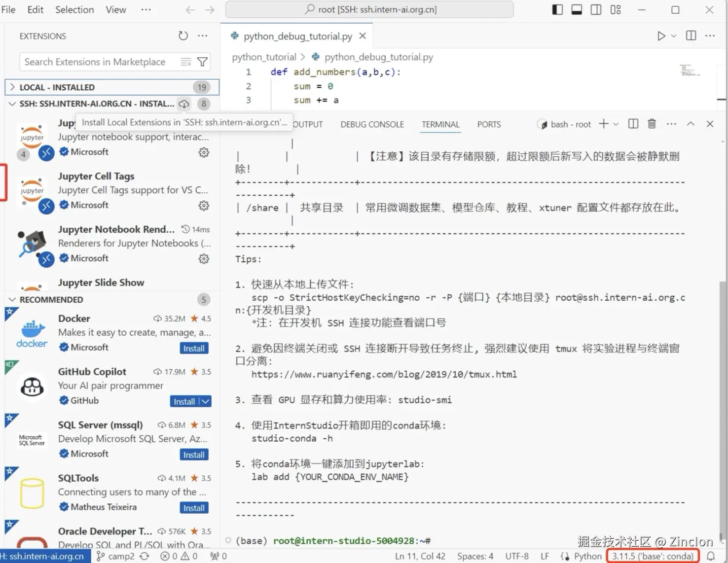Viewport: 728px width, 563px height.
Task: Open terminal launch profile dropdown
Action: [616, 124]
